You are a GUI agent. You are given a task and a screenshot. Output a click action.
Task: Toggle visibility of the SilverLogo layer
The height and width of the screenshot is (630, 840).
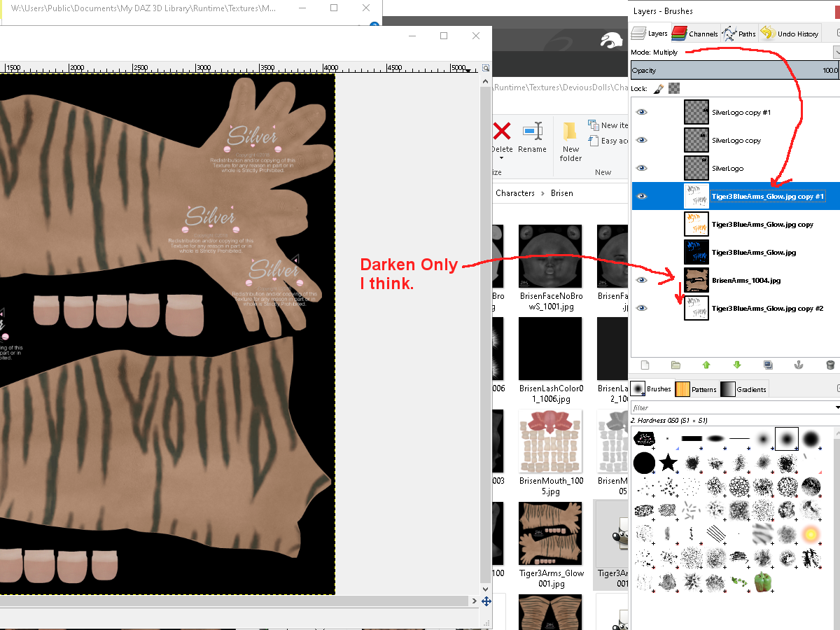641,168
